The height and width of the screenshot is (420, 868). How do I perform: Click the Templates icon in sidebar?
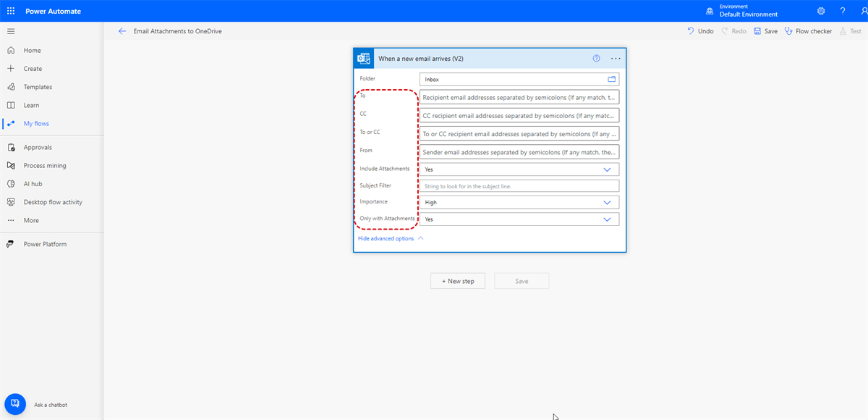[x=11, y=87]
